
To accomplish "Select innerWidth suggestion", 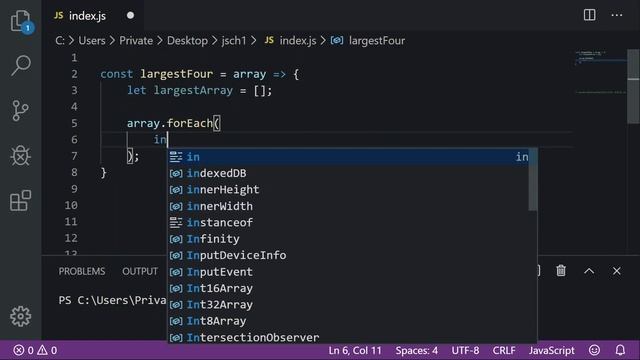I will pos(348,206).
